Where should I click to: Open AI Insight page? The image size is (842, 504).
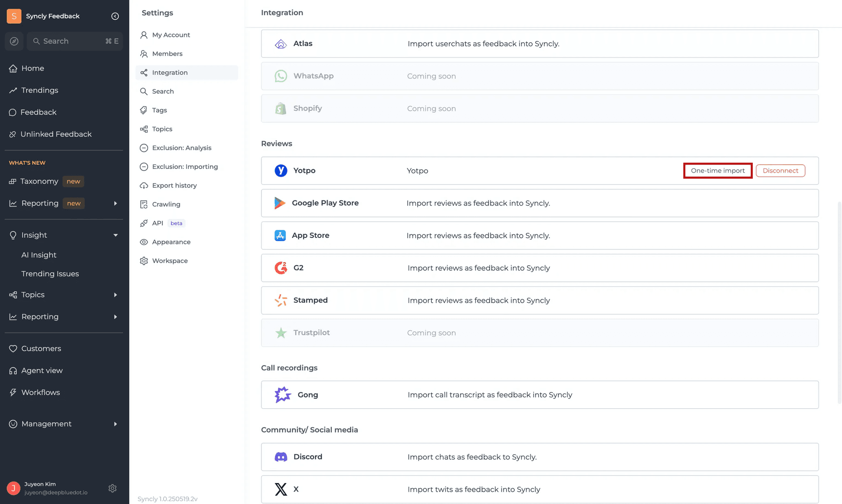coord(39,255)
